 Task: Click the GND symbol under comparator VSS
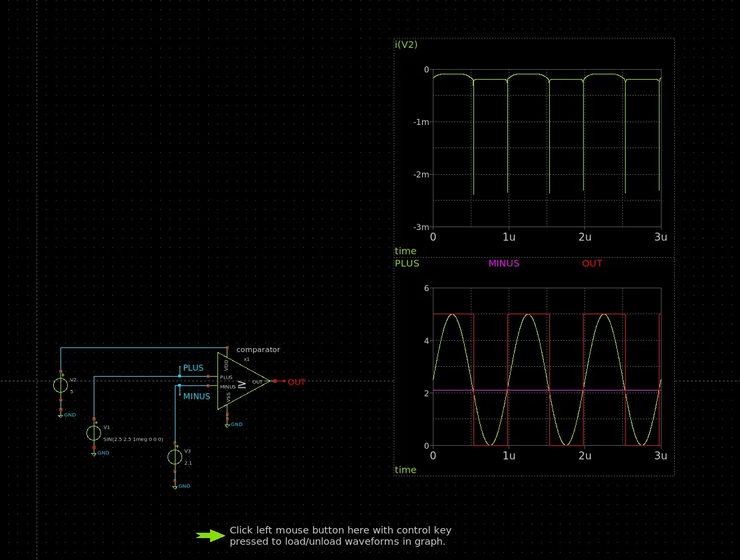227,425
